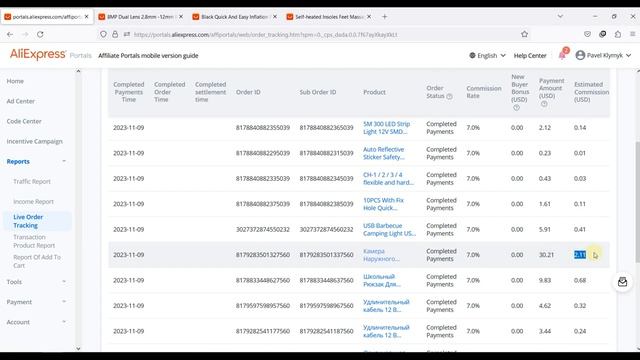Open the Pavel Klymyk account dropdown

pyautogui.click(x=604, y=56)
